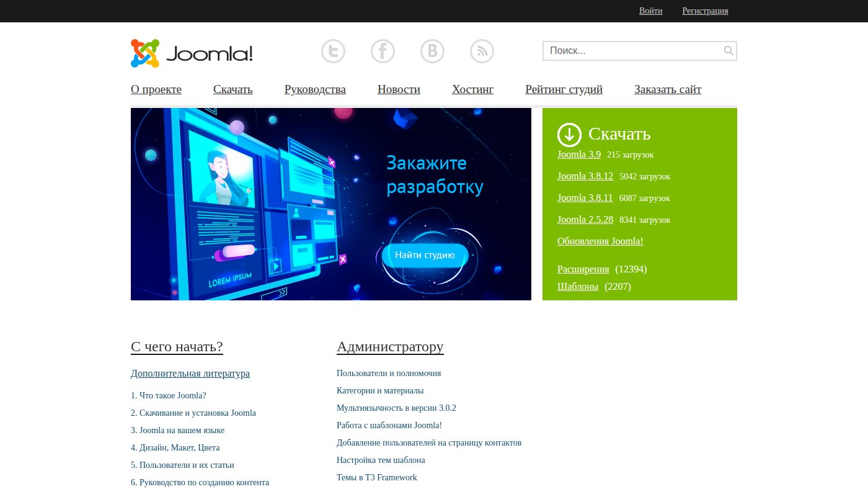Viewport: 868px width, 489px height.
Task: Open the Скачать menu item
Action: pos(233,89)
